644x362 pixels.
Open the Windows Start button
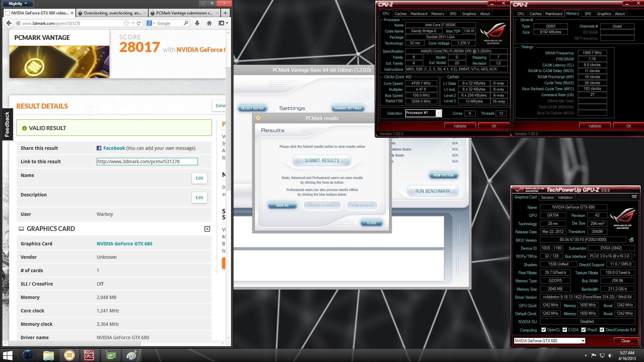[x=8, y=355]
